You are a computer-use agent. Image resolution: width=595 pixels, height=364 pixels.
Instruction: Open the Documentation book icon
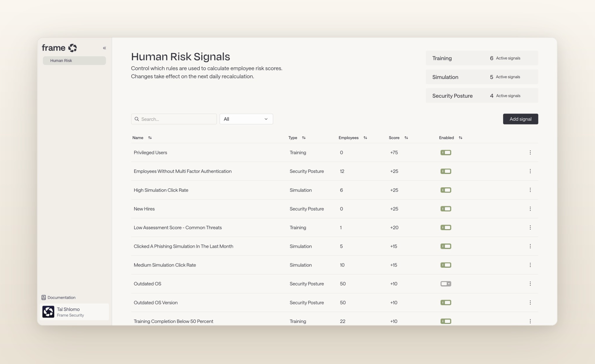[43, 298]
